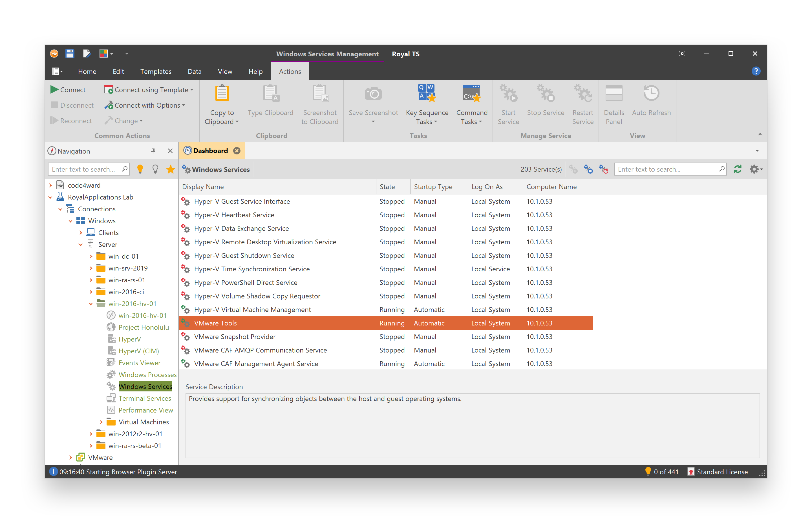Click the services search field
812x523 pixels.
point(670,169)
